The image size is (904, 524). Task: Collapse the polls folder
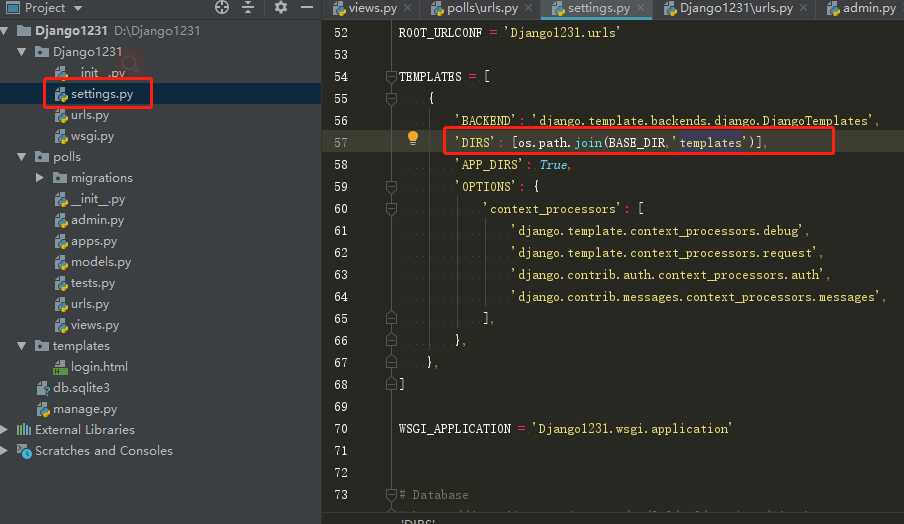tap(21, 157)
